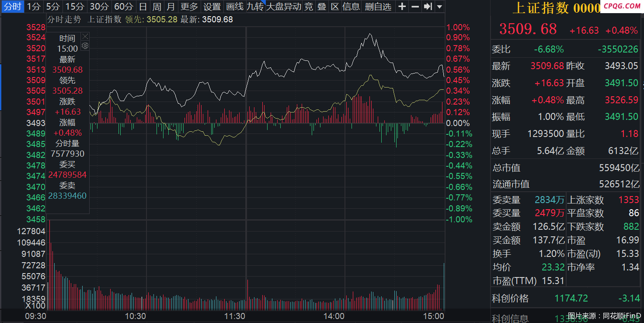Click the 分时走势 chart title label
The image size is (644, 323).
click(64, 20)
